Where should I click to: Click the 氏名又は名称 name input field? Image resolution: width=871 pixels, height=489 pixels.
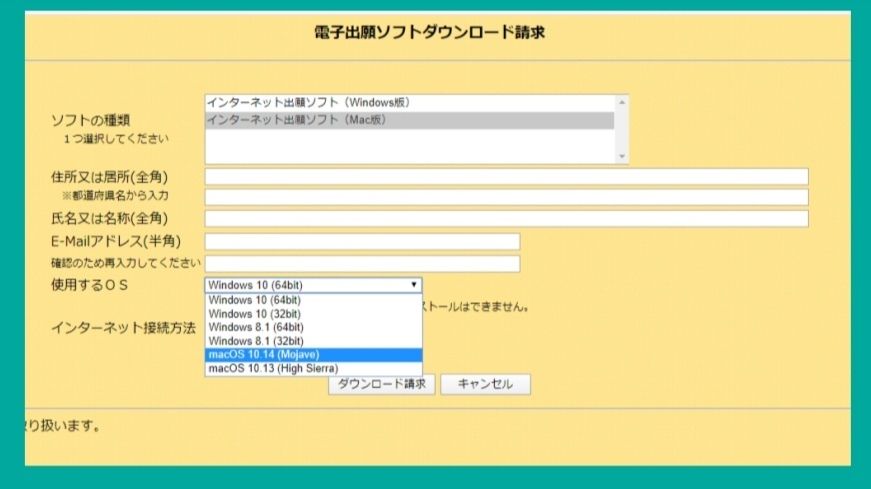(506, 218)
